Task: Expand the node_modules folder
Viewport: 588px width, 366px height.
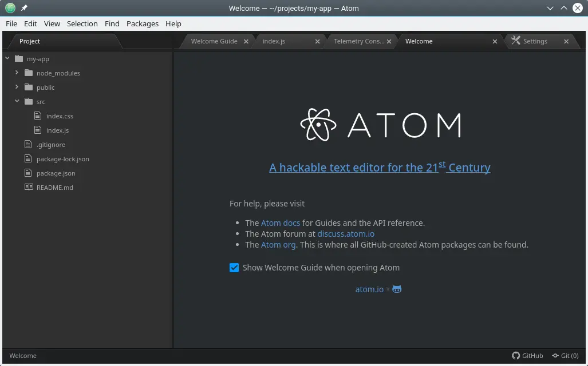Action: tap(17, 72)
